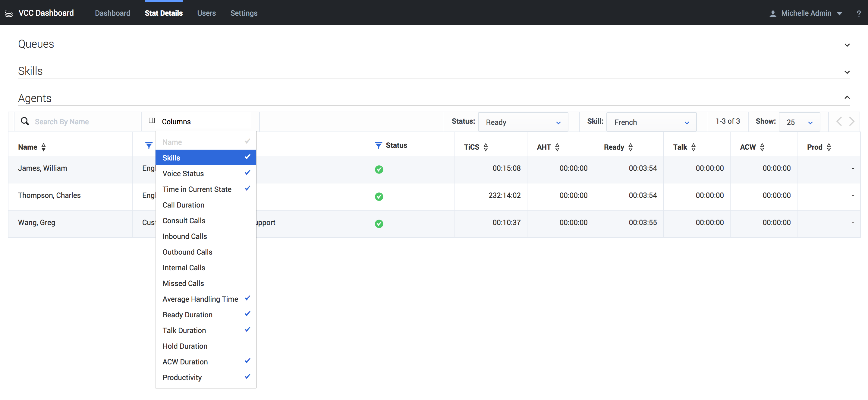Open the Show 25 rows dropdown
This screenshot has height=400, width=868.
click(799, 122)
